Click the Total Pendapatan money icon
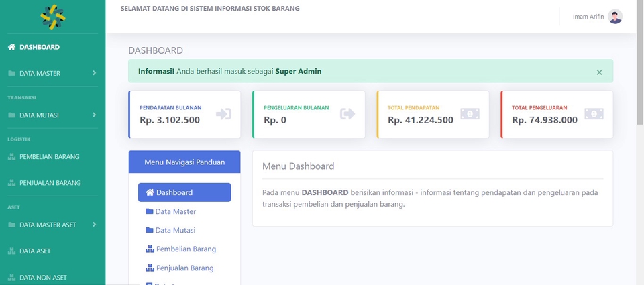The height and width of the screenshot is (285, 644). pyautogui.click(x=470, y=114)
